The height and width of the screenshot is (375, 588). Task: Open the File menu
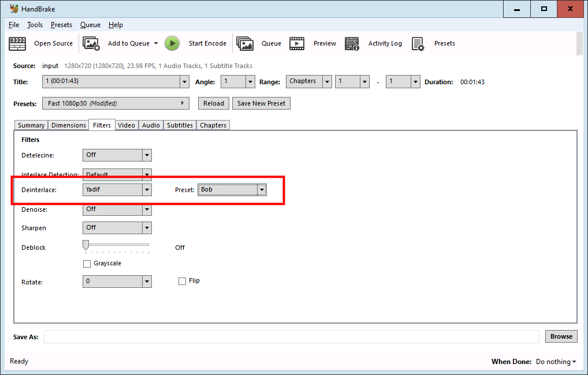(x=14, y=25)
